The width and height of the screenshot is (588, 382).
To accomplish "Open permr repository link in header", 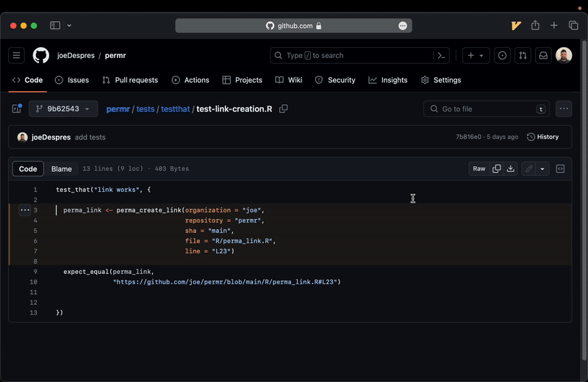I will [x=115, y=56].
